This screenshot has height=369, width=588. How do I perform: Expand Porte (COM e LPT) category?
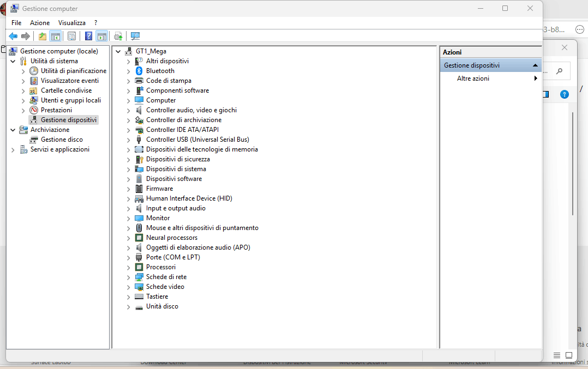[128, 258]
